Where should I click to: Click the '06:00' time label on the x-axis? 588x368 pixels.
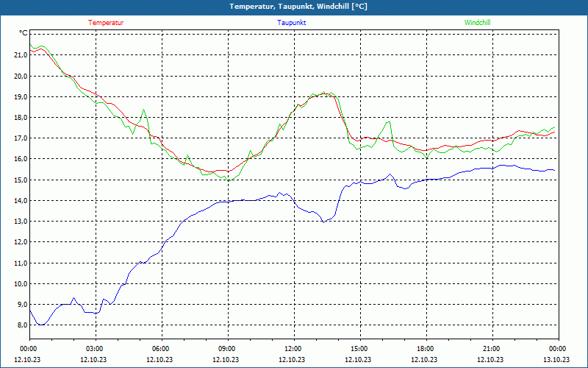pos(162,349)
